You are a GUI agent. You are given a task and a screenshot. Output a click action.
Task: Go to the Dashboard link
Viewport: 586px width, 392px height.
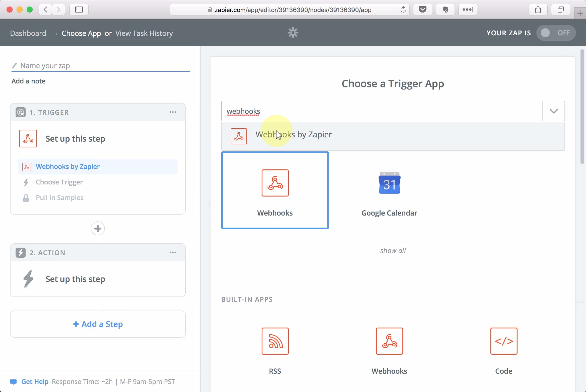[x=28, y=33]
